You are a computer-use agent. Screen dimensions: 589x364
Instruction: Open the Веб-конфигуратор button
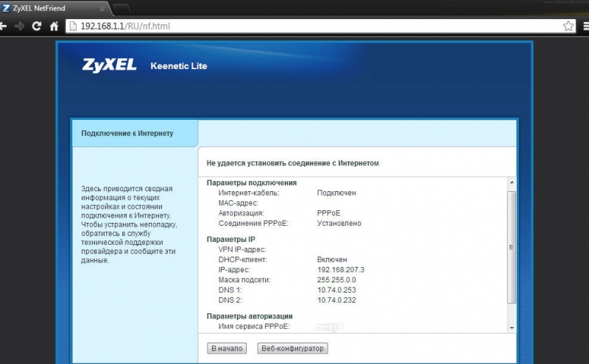(292, 349)
